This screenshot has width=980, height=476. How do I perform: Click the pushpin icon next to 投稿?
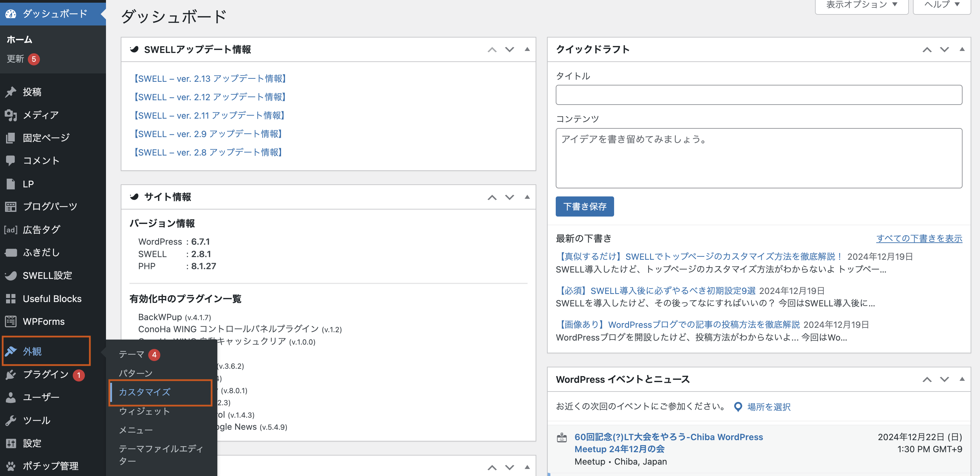coord(11,92)
